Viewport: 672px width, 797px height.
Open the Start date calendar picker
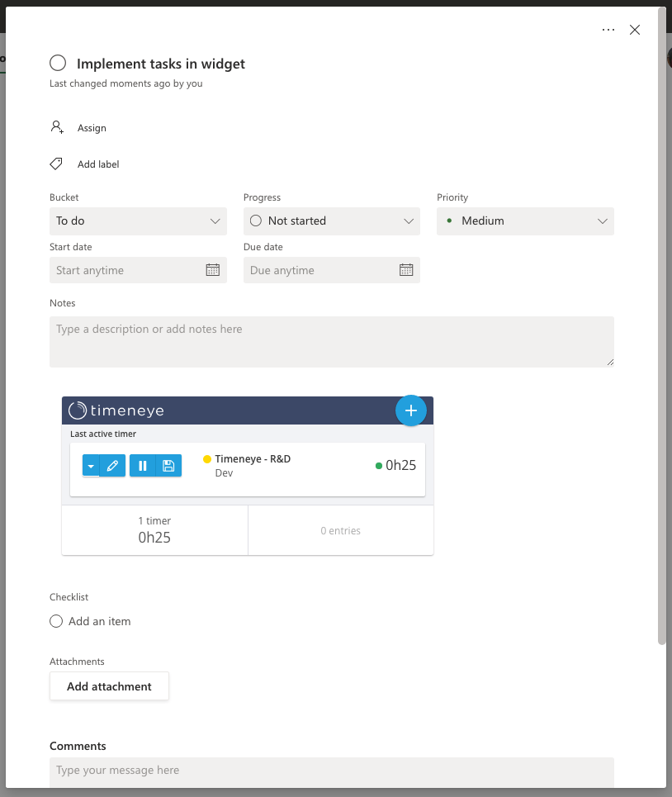[x=215, y=269]
